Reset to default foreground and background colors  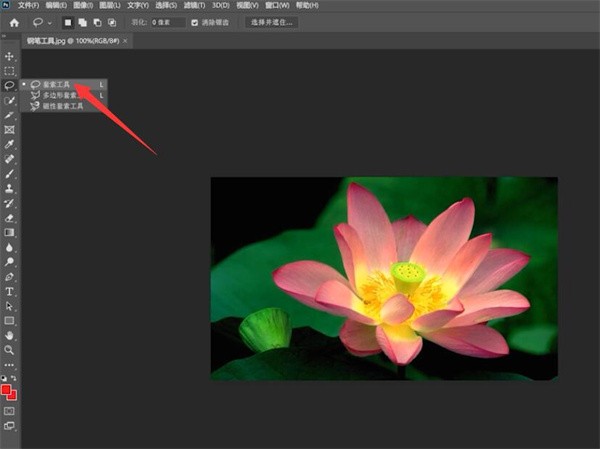click(x=4, y=378)
